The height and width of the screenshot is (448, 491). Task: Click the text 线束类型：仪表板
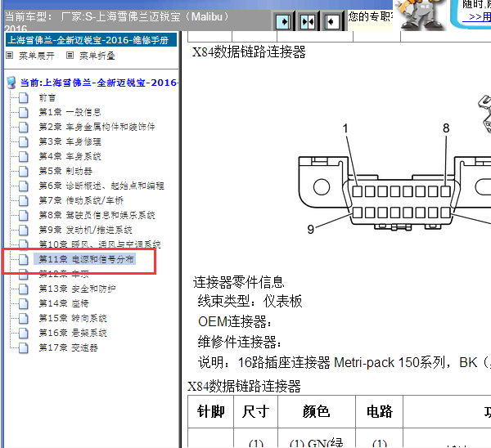[250, 302]
